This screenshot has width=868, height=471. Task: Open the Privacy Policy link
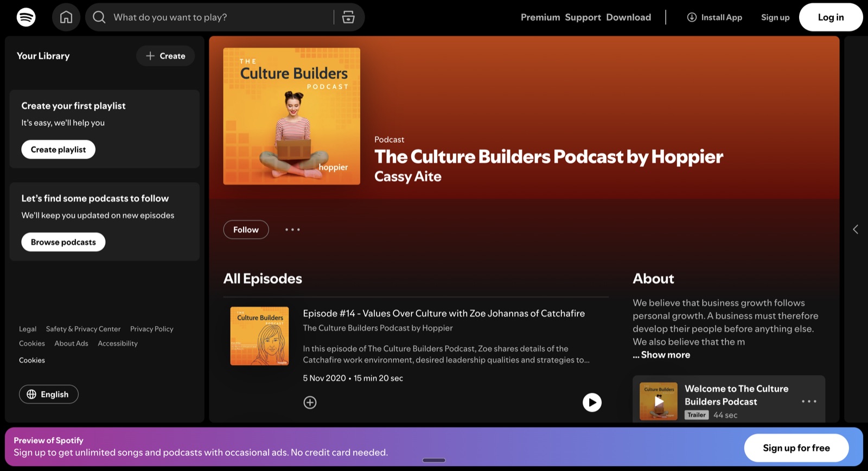(x=152, y=329)
